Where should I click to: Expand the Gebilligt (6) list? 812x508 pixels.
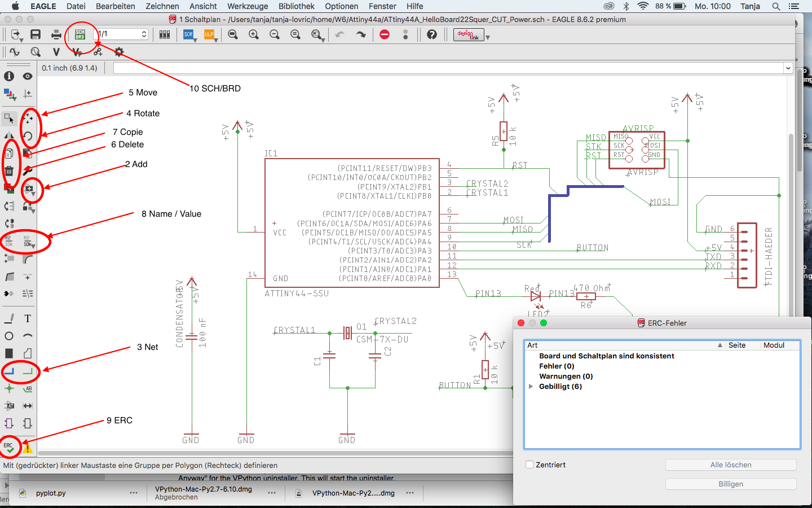tap(531, 387)
